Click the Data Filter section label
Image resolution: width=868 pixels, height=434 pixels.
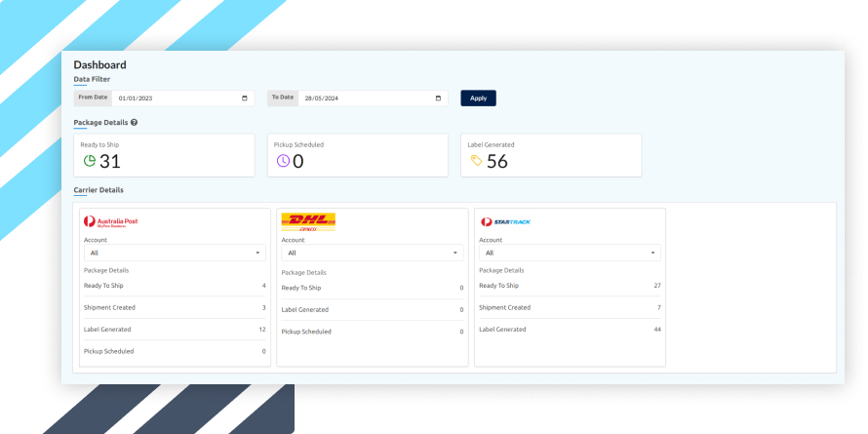[x=92, y=79]
